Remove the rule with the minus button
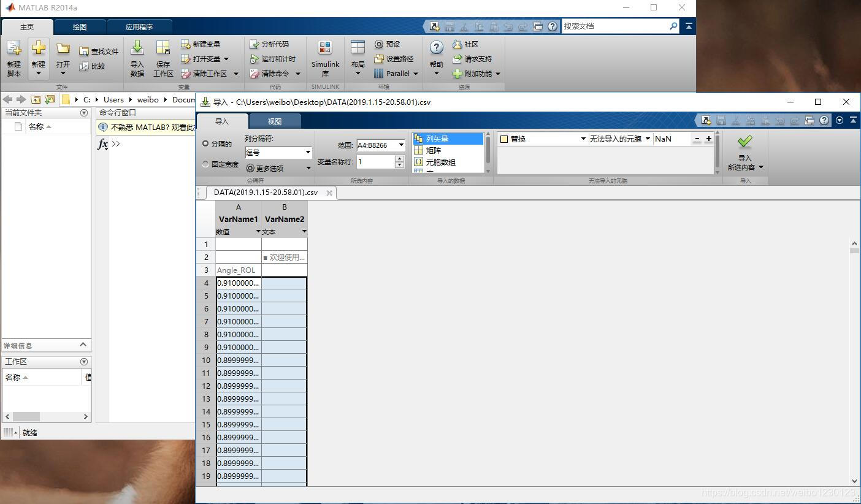The height and width of the screenshot is (504, 861). pyautogui.click(x=697, y=139)
